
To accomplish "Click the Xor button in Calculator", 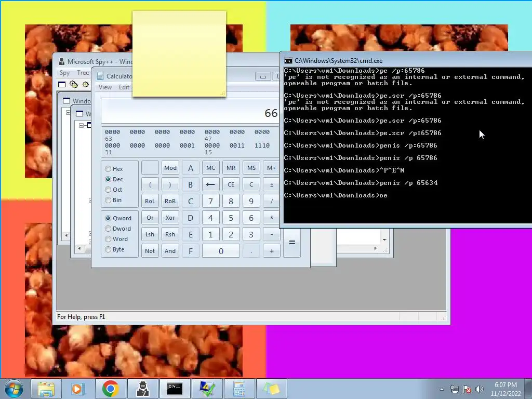I will tap(170, 218).
